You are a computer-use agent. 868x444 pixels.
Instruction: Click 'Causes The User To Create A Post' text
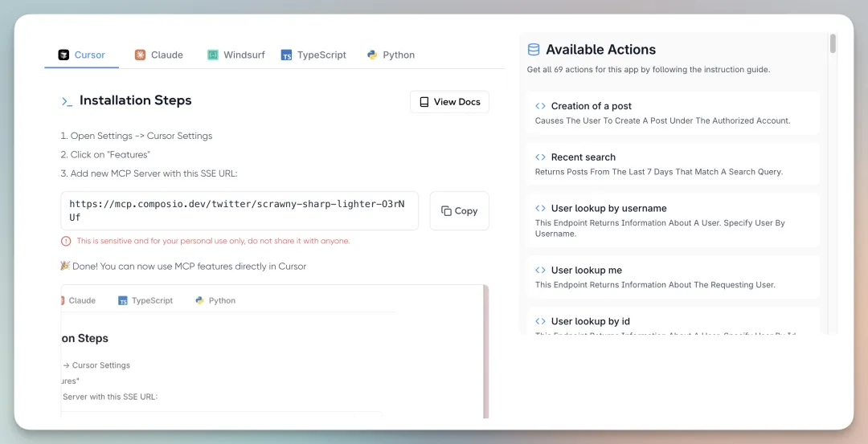662,120
